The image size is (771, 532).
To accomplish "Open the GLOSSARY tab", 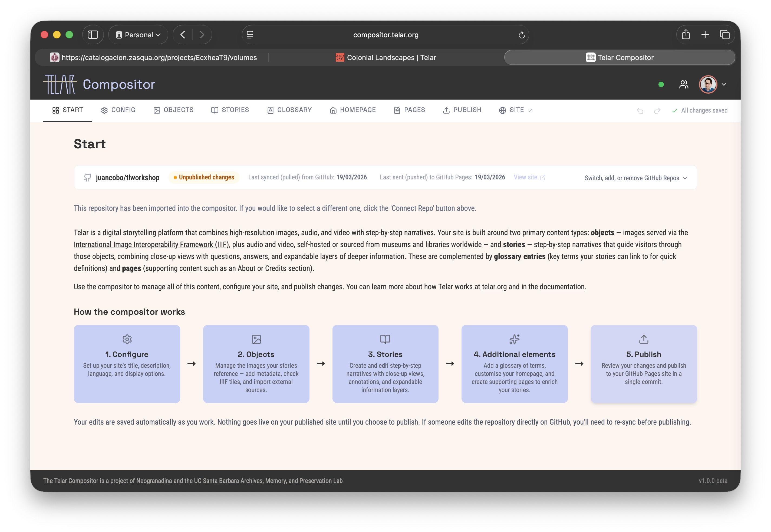I will [289, 110].
